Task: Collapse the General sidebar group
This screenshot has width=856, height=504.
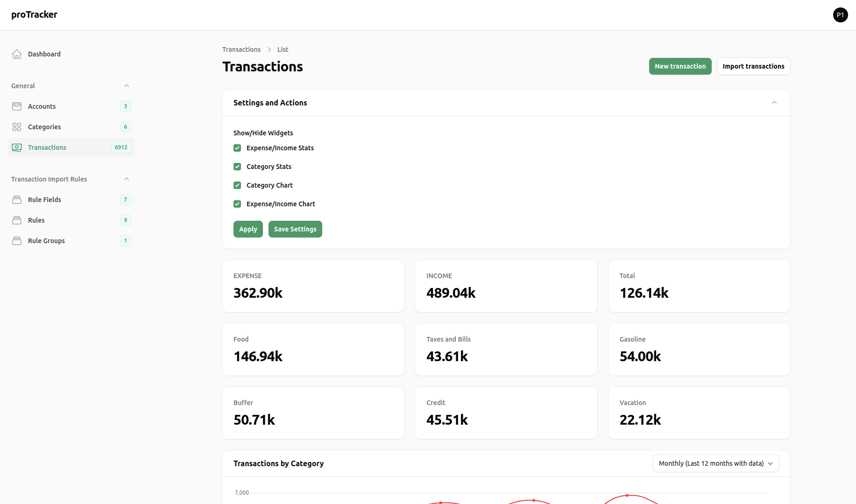Action: (x=126, y=86)
